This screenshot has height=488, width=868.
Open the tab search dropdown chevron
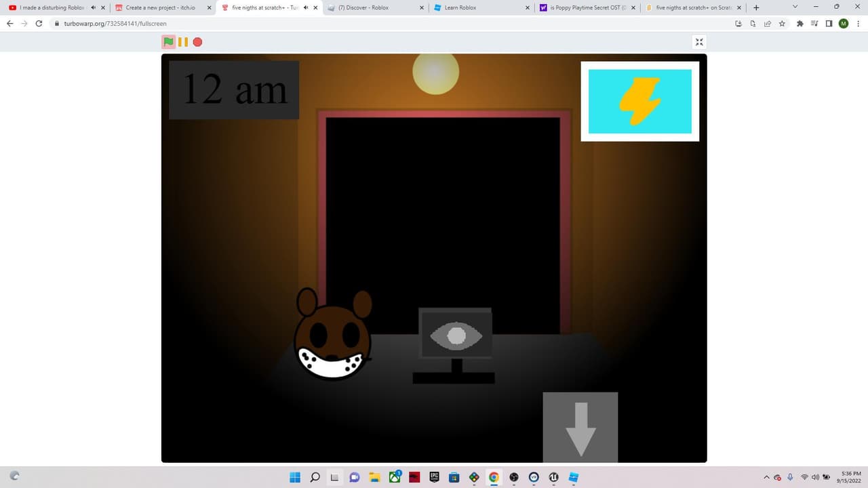click(x=795, y=6)
